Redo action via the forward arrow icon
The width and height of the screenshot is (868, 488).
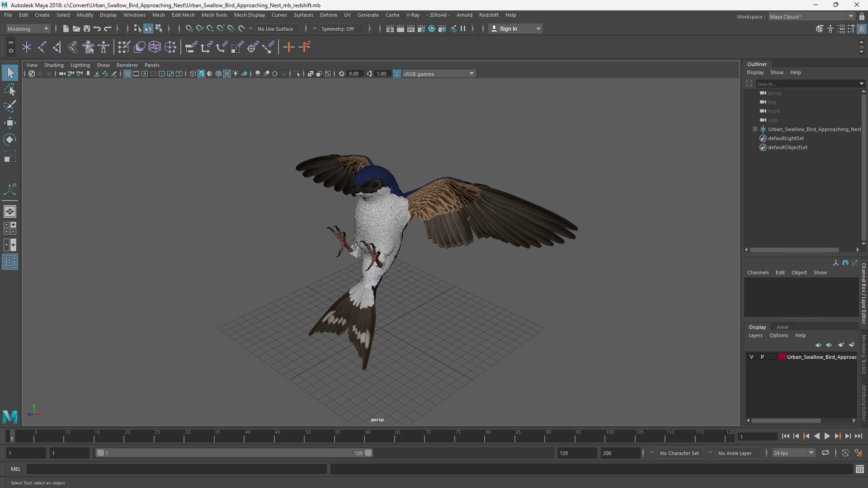coord(108,28)
